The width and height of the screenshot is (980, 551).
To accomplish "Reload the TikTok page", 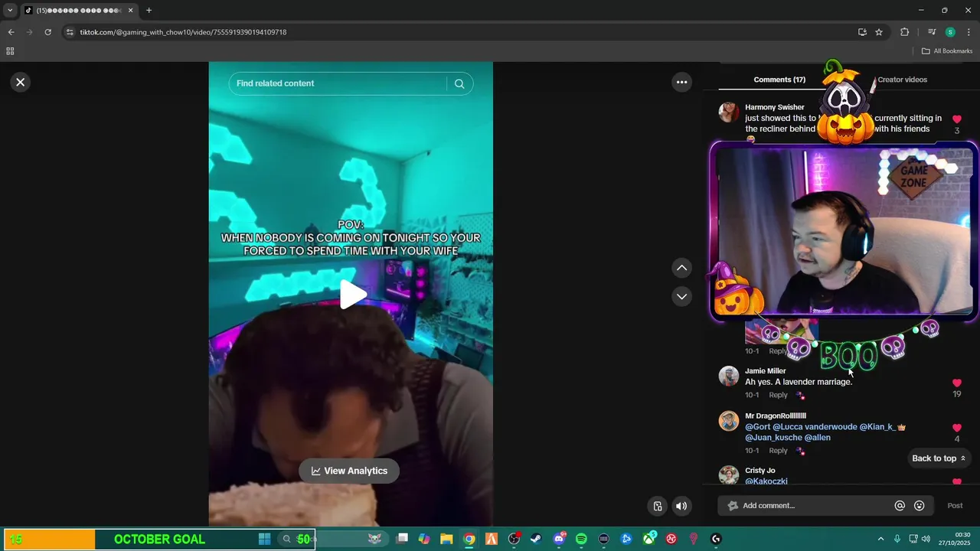I will [x=47, y=32].
